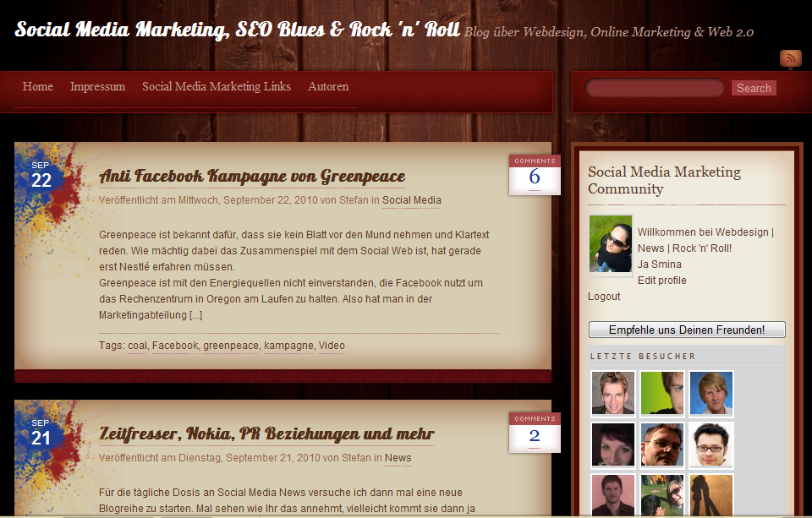Open visitor avatar showing a shadow silhouette
Screen dimensions: 812x518
pos(711,494)
